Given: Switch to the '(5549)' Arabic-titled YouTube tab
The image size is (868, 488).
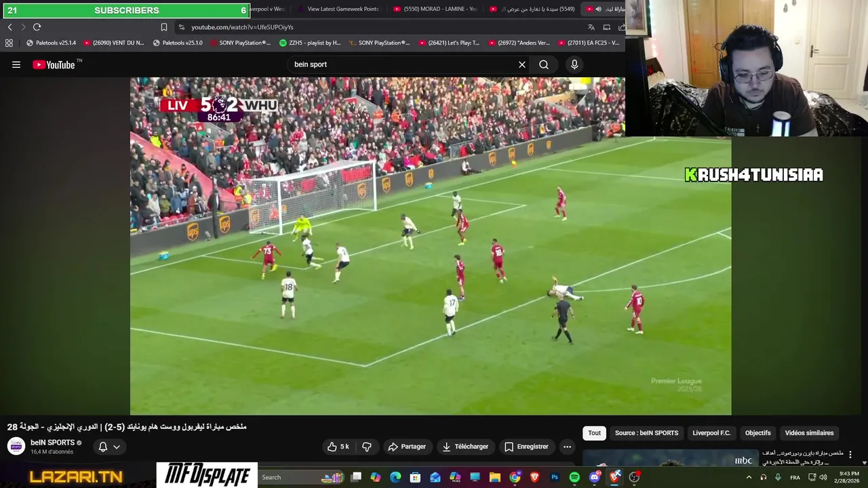Looking at the screenshot, I should 532,9.
